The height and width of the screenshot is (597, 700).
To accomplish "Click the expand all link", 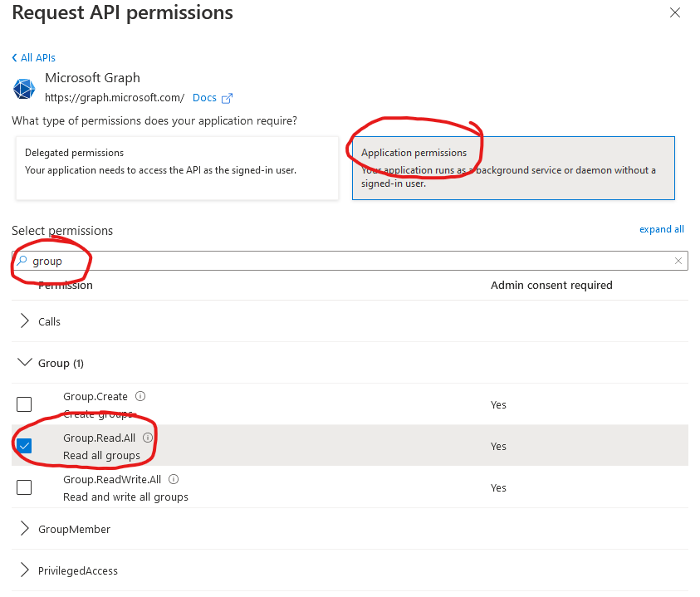I will point(662,229).
